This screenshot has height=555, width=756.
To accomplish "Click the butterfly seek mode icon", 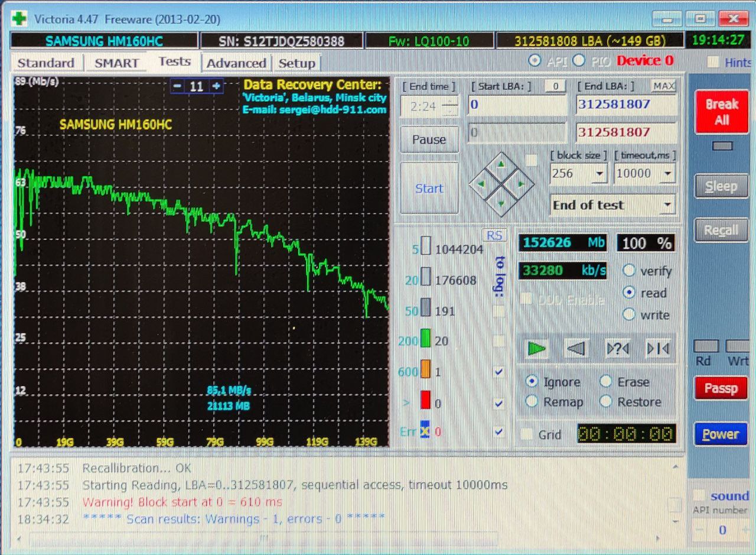I will (x=657, y=349).
